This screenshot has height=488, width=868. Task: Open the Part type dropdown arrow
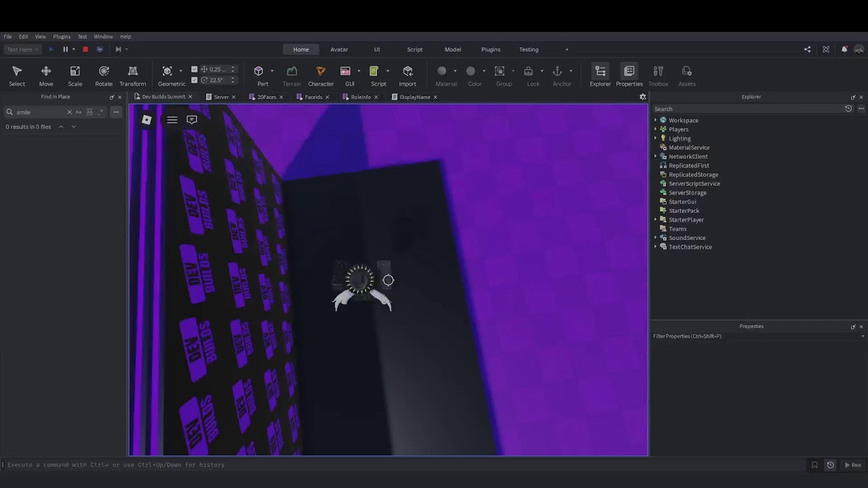[x=272, y=70]
